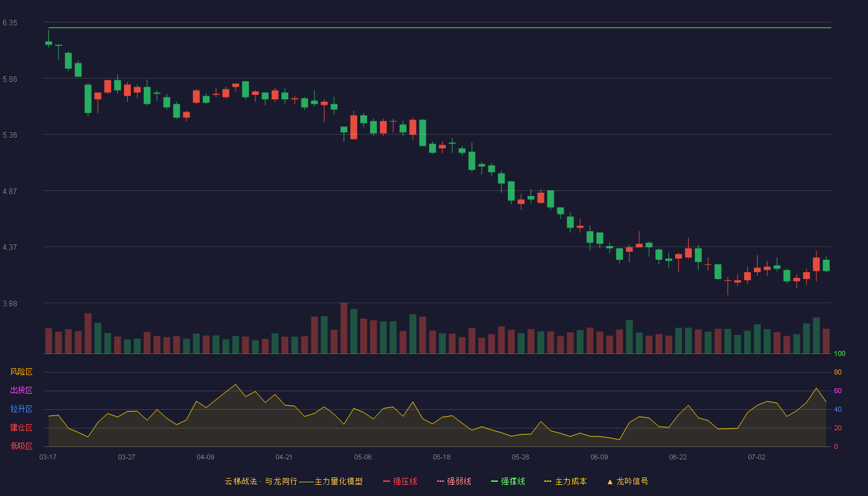
Task: Click the magenta 60 indicator axis value
Action: [x=838, y=391]
